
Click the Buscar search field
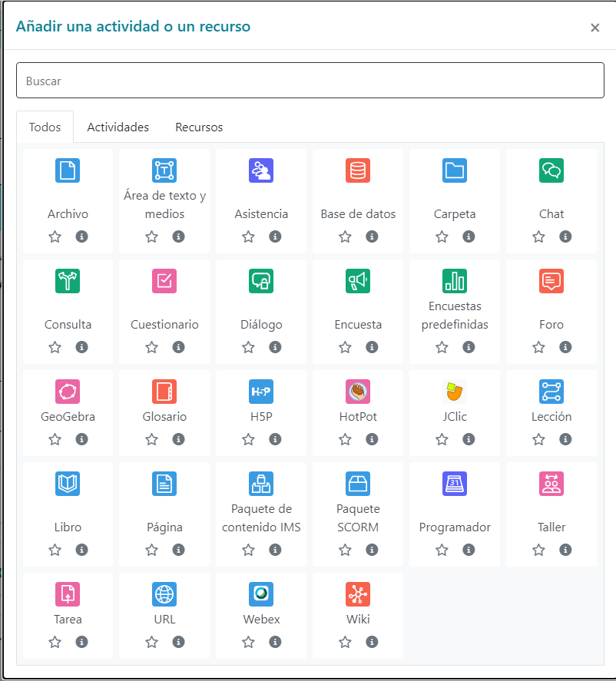pos(310,81)
